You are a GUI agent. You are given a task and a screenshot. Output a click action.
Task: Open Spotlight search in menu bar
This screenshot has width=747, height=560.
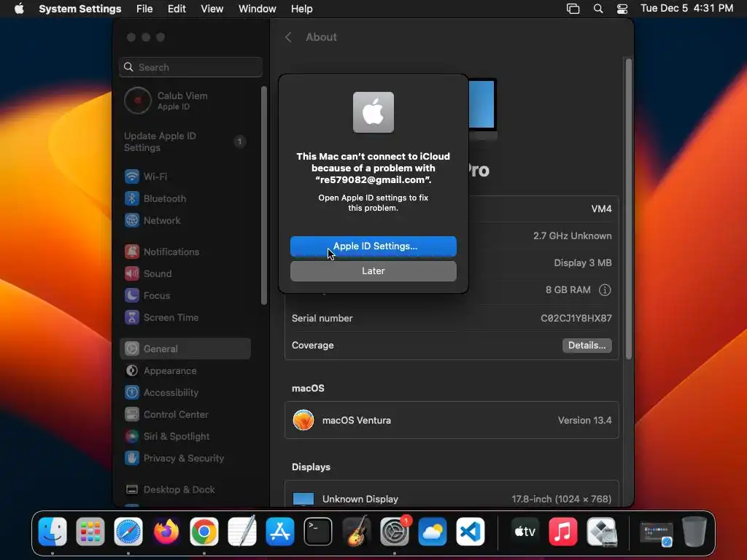[598, 9]
